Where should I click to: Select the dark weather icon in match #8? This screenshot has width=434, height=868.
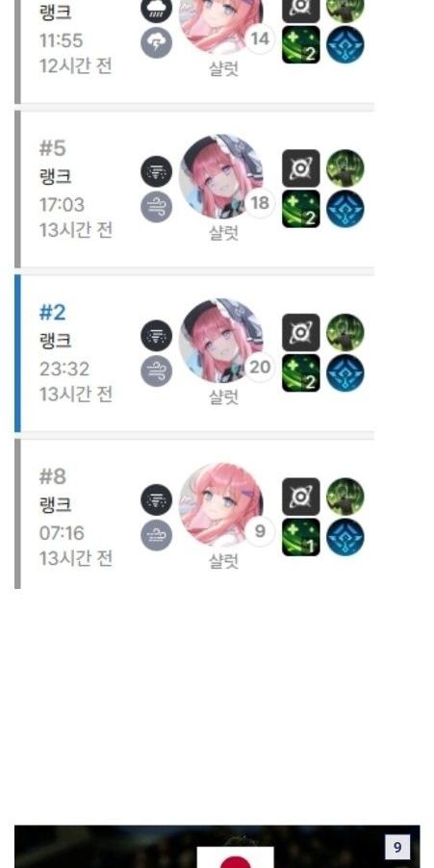[x=156, y=499]
